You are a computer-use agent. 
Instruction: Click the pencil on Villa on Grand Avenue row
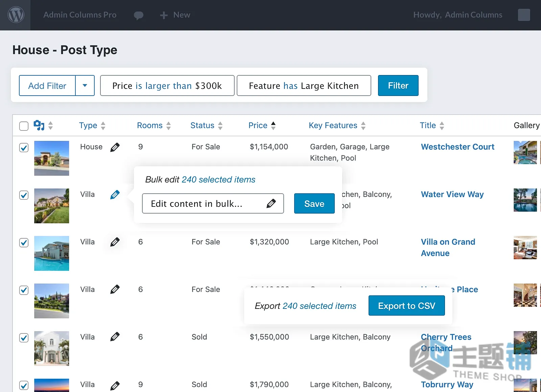115,242
